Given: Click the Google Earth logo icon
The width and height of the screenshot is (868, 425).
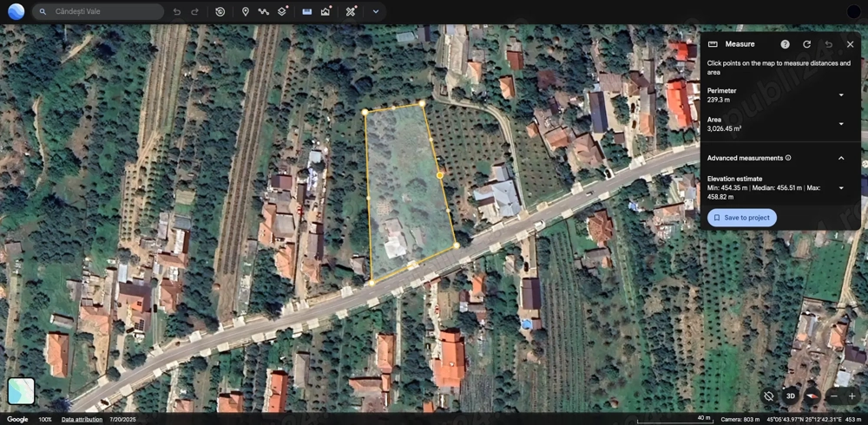Looking at the screenshot, I should pos(16,11).
